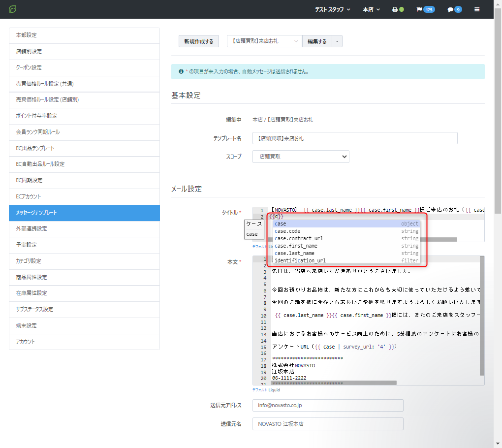502x448 pixels.
Task: Click the info icon in the blue notice
Action: [x=181, y=71]
